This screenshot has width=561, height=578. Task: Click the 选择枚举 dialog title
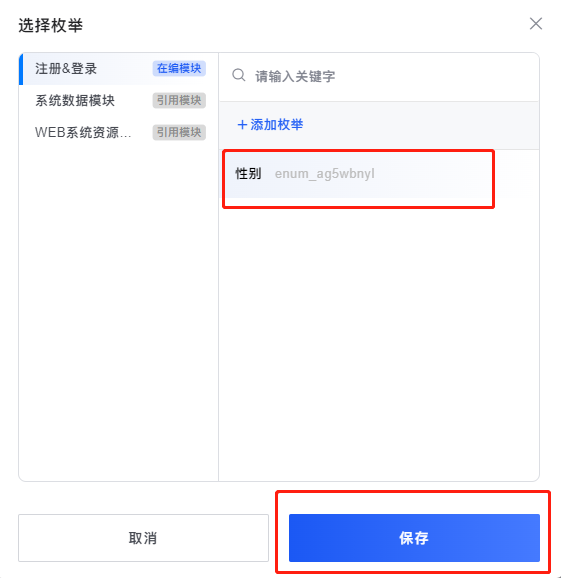[x=51, y=25]
